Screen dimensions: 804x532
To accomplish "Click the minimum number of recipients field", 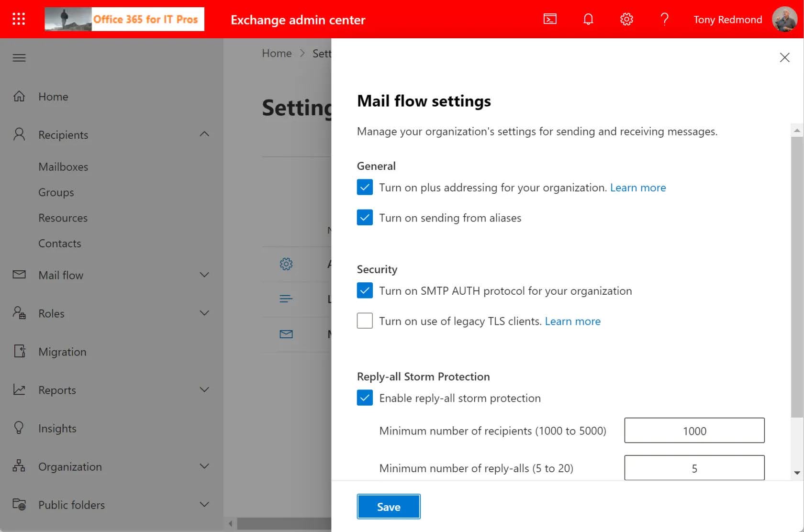I will (x=694, y=431).
